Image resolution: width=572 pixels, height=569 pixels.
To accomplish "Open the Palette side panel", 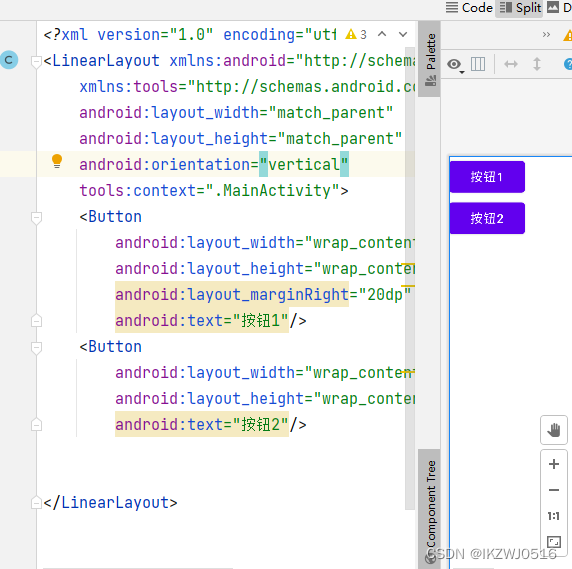I will click(430, 58).
